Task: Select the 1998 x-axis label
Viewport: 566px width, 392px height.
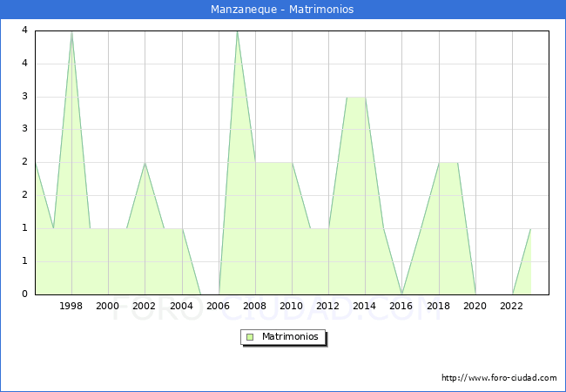Action: pos(71,306)
